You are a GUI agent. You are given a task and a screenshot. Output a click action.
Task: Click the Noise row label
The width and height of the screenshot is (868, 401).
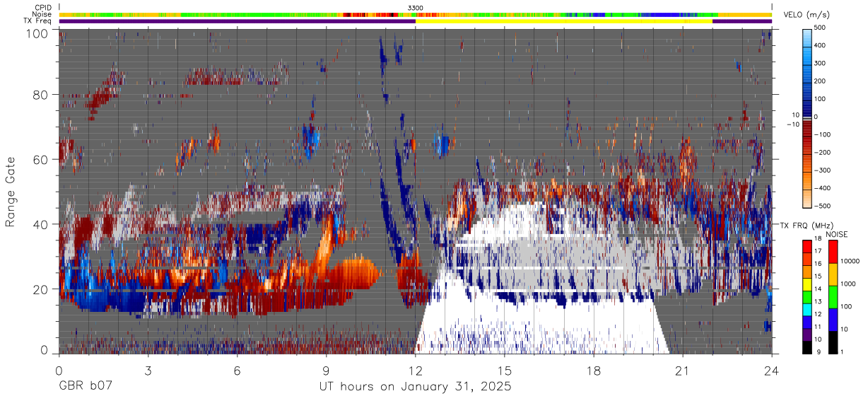coord(42,14)
